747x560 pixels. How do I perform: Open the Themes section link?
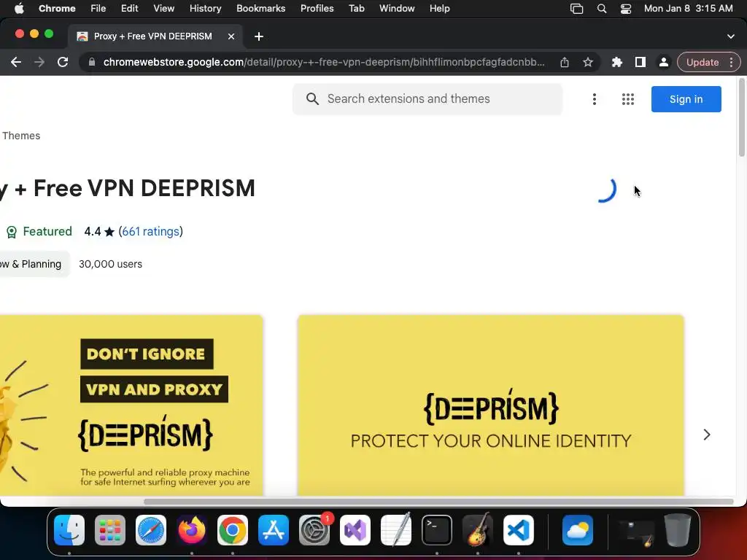[21, 136]
